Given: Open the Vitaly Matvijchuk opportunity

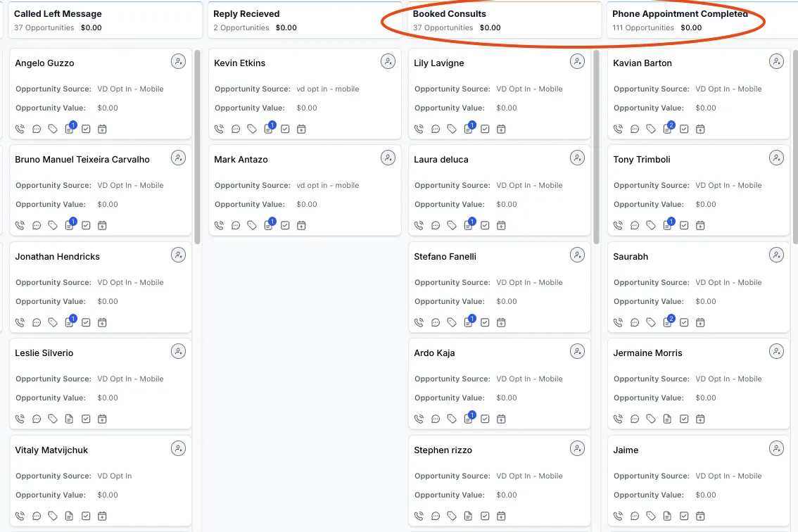Looking at the screenshot, I should 52,450.
